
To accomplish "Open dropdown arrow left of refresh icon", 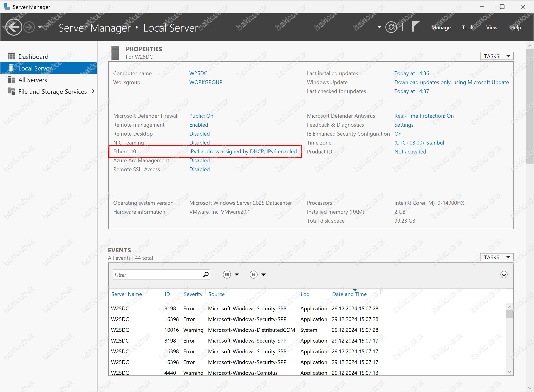I will [379, 27].
